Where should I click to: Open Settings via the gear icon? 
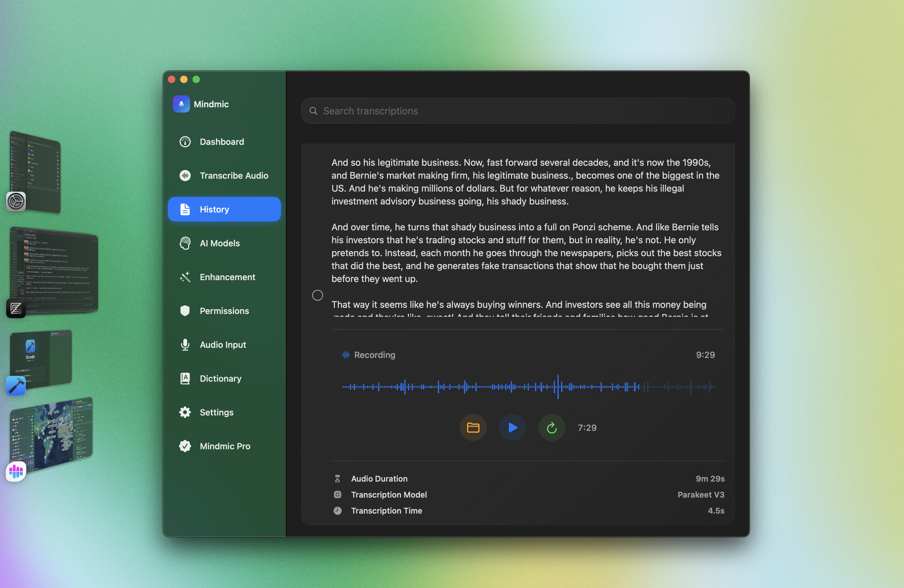coord(185,412)
